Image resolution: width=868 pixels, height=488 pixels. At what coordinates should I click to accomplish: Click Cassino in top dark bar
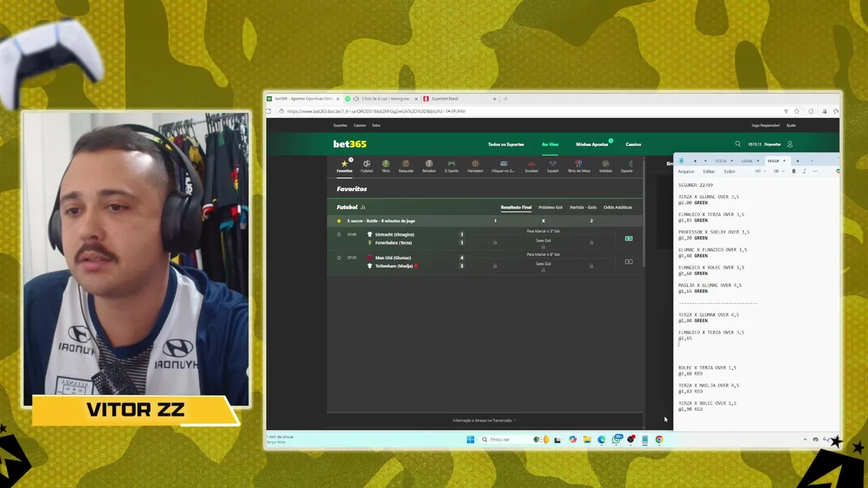pos(359,125)
